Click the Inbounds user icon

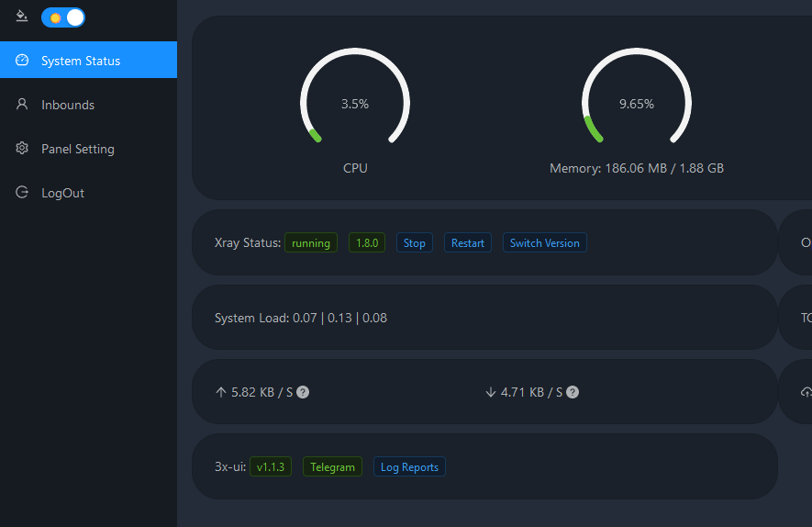23,105
